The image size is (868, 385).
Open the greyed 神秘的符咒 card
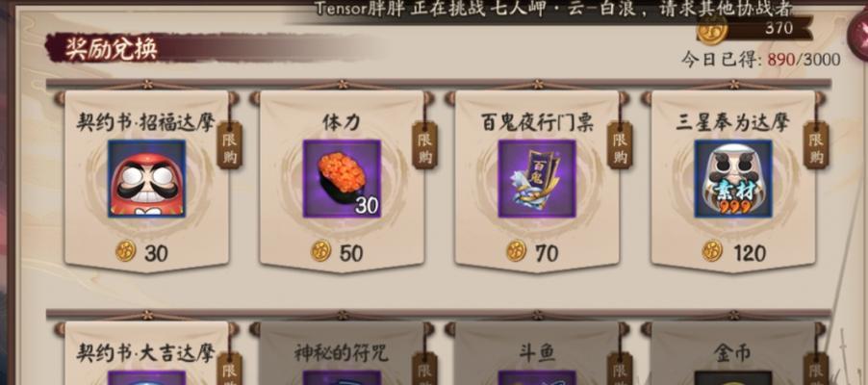(342, 353)
